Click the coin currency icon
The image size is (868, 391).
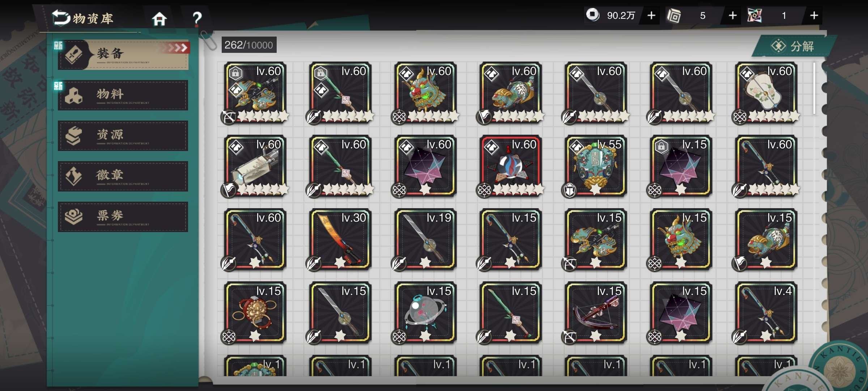click(593, 15)
